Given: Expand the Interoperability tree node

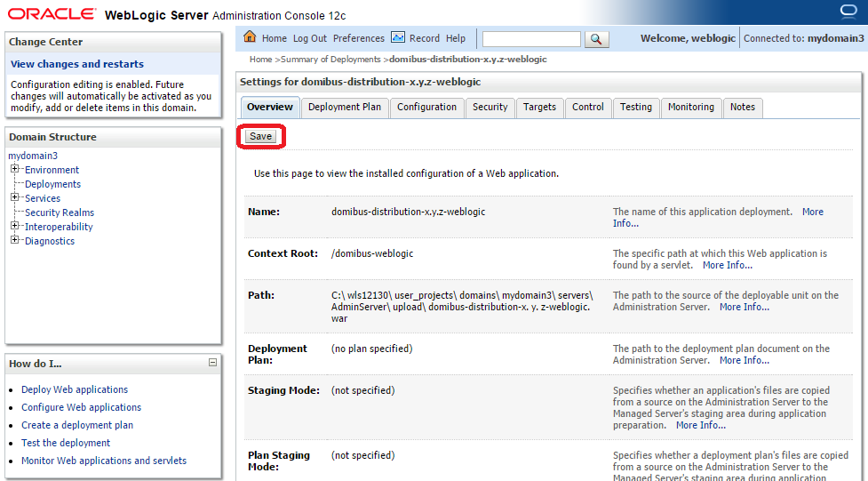Looking at the screenshot, I should [x=15, y=226].
